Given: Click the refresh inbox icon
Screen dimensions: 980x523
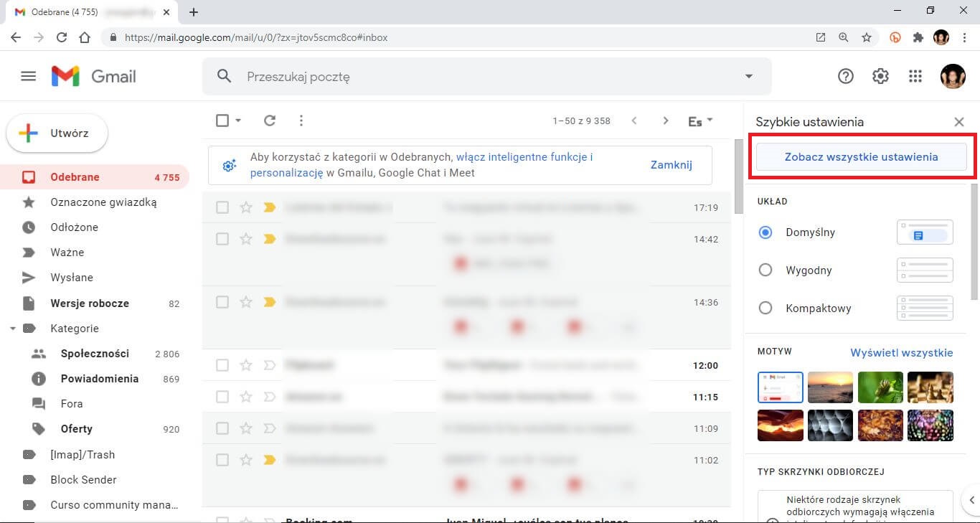Looking at the screenshot, I should click(270, 121).
